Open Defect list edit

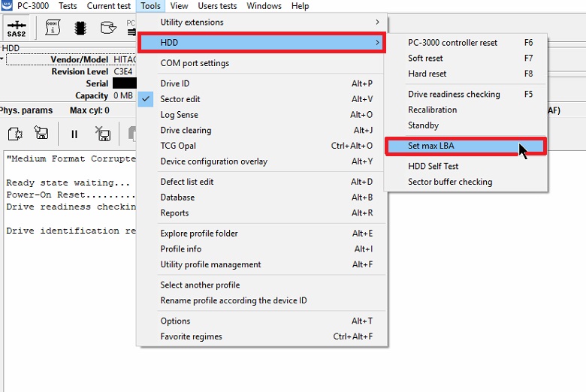262,182
